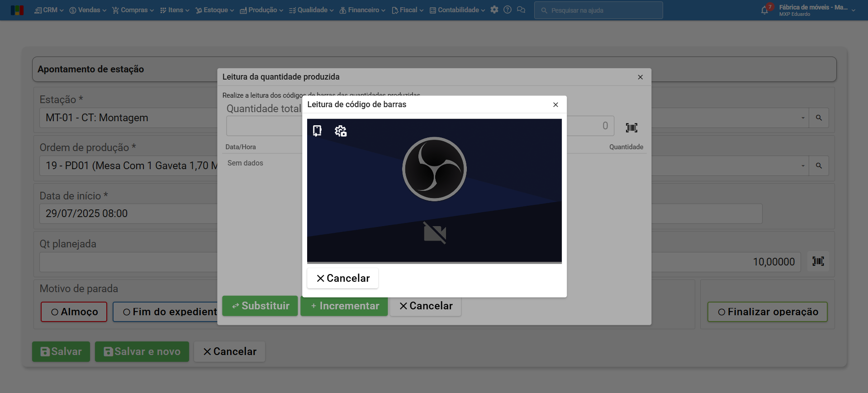Click the Substituir button
This screenshot has width=868, height=393.
coord(260,306)
